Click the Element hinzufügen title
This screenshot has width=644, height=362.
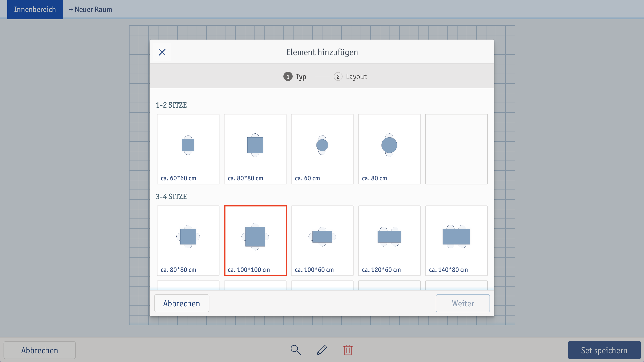(322, 52)
